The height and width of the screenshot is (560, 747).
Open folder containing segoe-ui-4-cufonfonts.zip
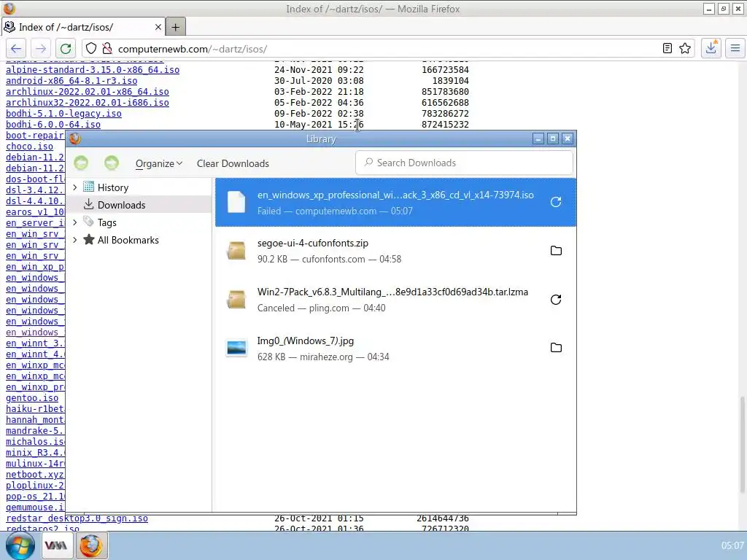click(556, 251)
